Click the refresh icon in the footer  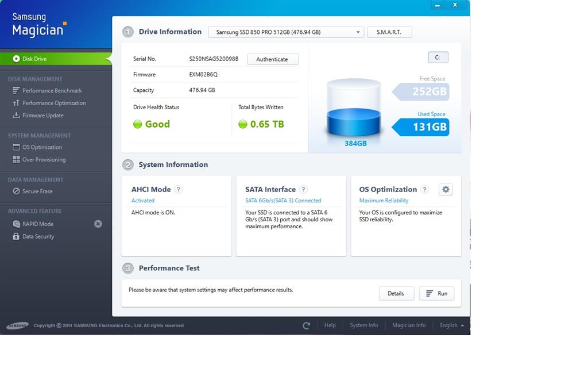pos(307,325)
